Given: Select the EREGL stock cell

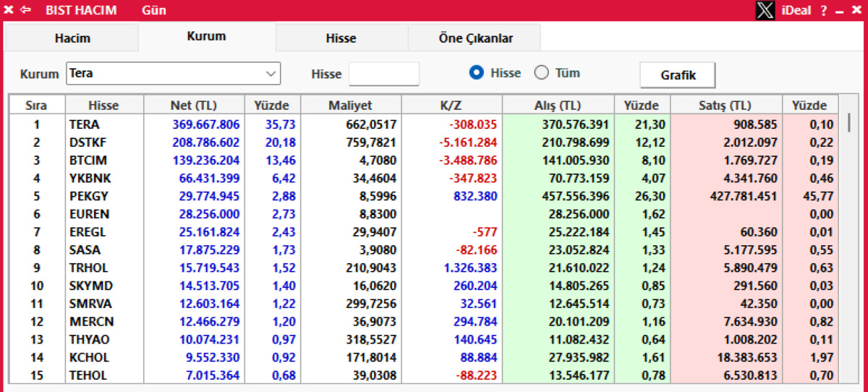Looking at the screenshot, I should [x=103, y=232].
